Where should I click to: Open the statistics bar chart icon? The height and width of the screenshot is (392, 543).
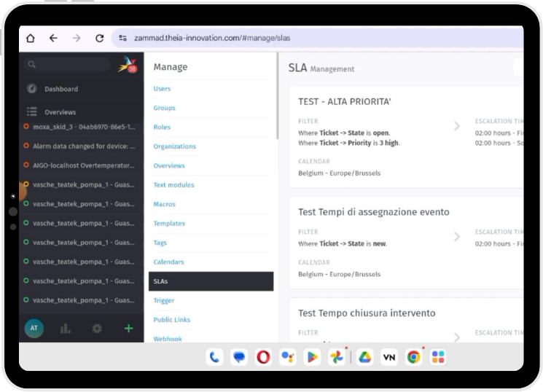pyautogui.click(x=65, y=329)
